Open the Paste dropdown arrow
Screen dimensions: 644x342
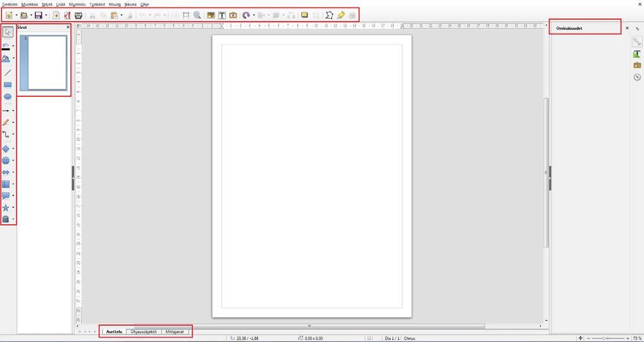(121, 15)
